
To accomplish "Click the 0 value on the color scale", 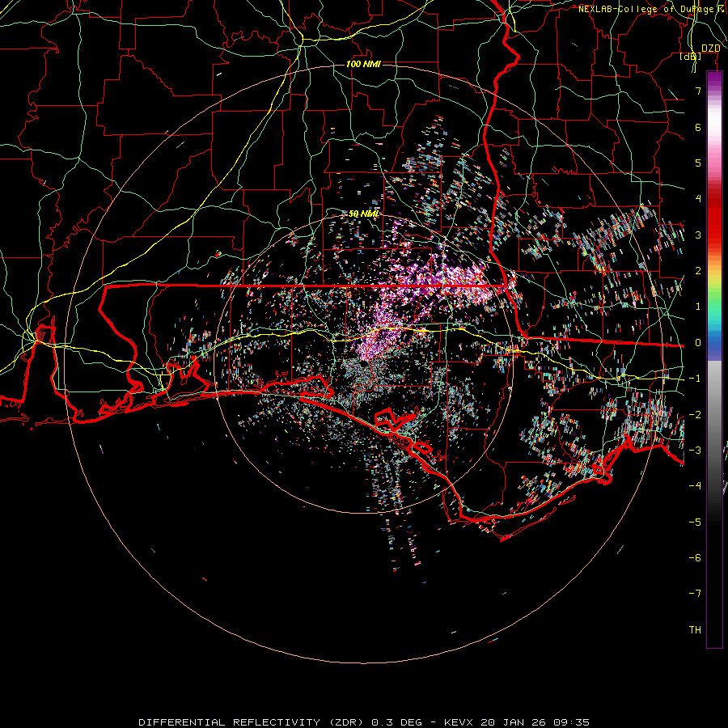I will pos(698,343).
